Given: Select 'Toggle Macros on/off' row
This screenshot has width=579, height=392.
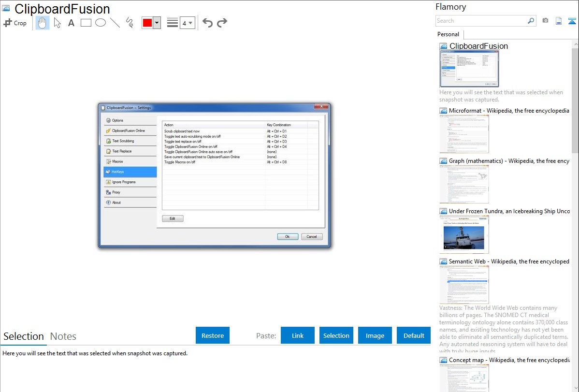Looking at the screenshot, I should click(240, 162).
